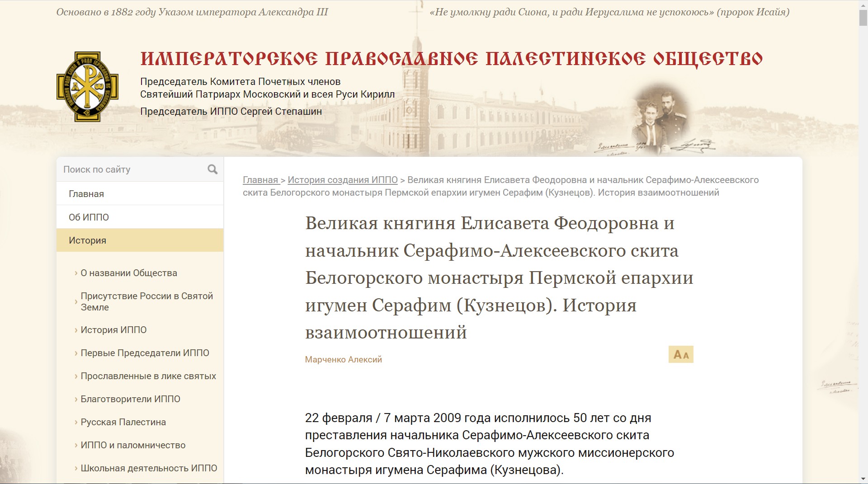
Task: Click the article heading Великая княгиня Елисавета
Action: click(x=499, y=278)
